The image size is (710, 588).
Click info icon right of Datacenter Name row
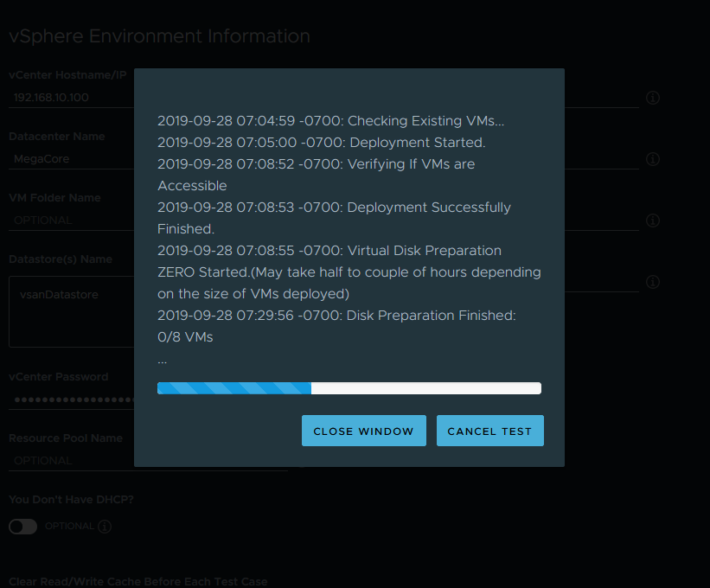coord(653,159)
